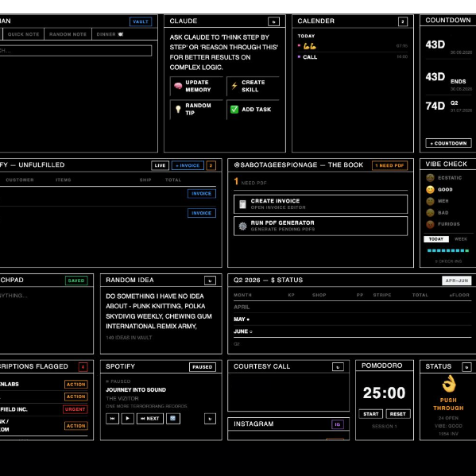Click into the scratchpad text area

tap(46, 320)
